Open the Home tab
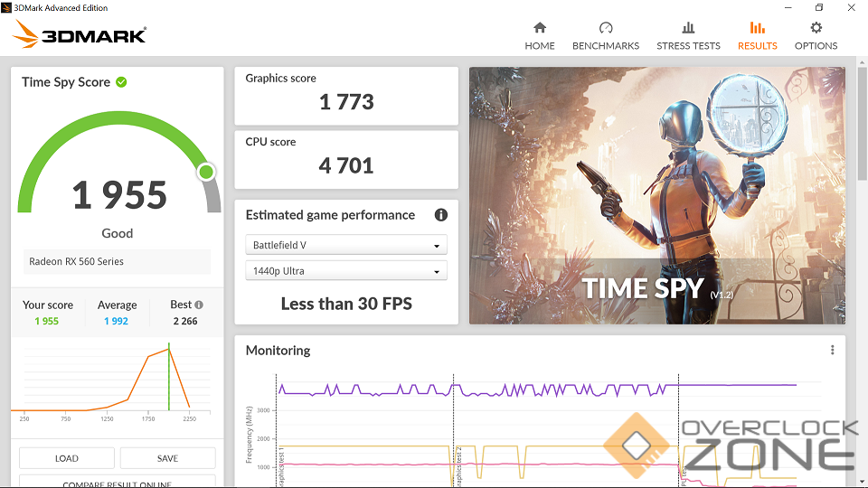Image resolution: width=868 pixels, height=488 pixels. 539,36
